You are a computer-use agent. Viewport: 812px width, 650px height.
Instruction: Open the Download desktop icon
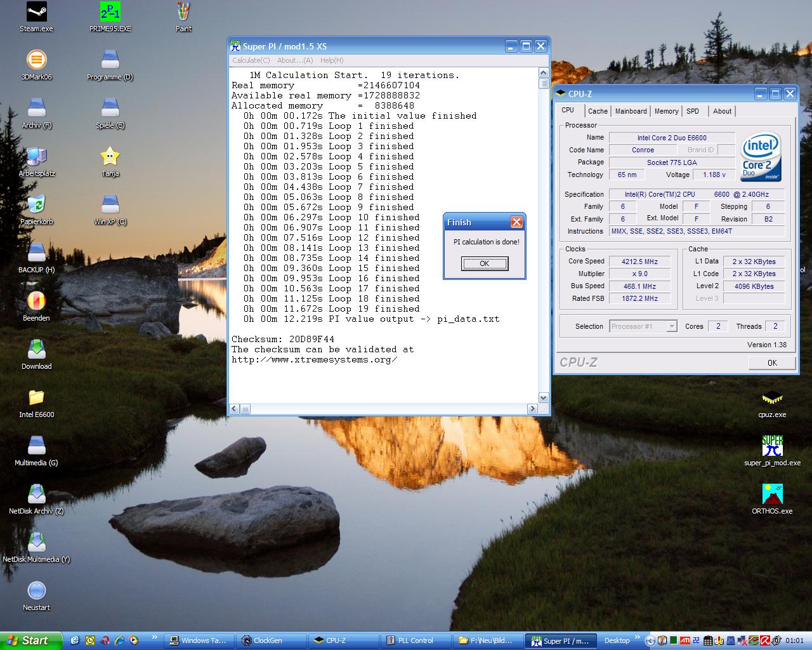pos(37,355)
